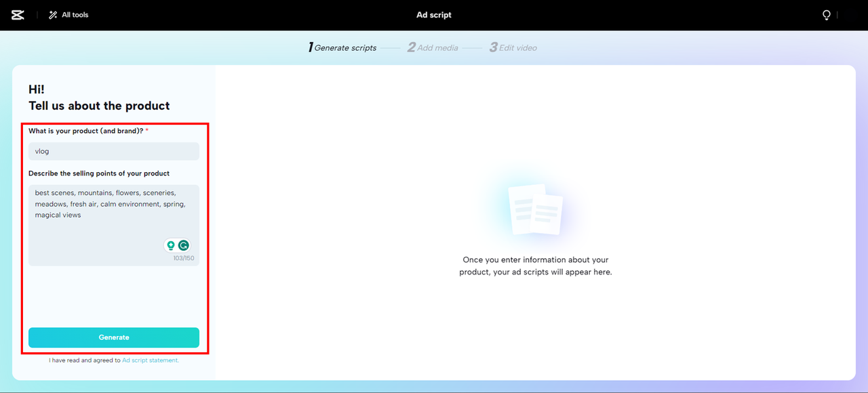Click the Ad script title in header

434,14
